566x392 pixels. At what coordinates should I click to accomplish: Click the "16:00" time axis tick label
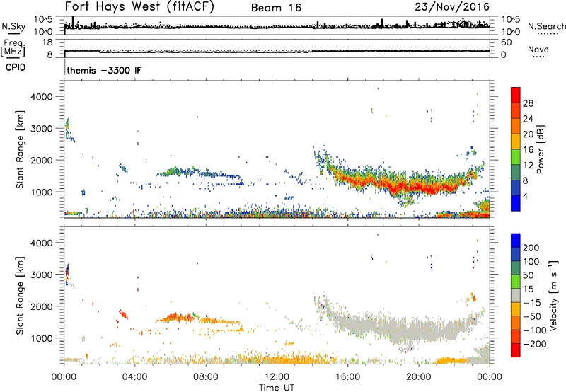pos(347,377)
